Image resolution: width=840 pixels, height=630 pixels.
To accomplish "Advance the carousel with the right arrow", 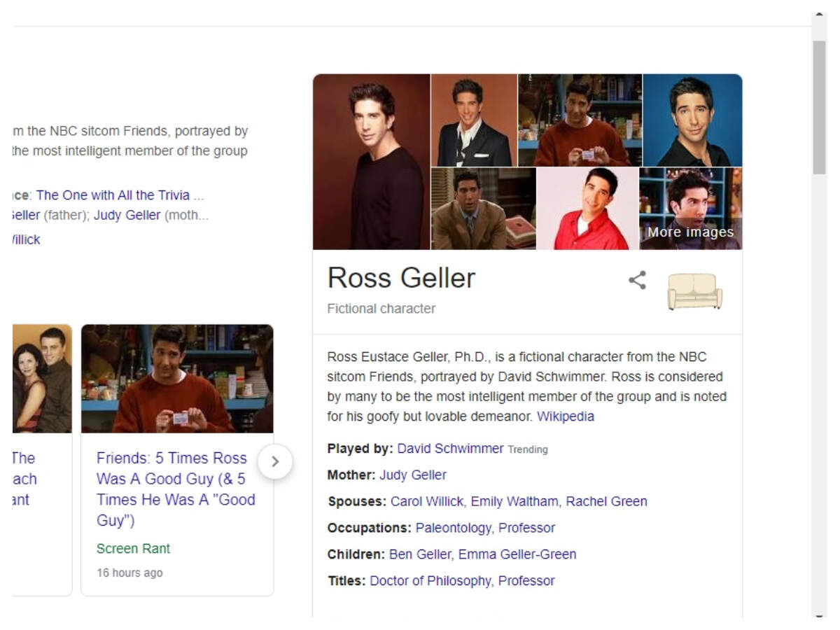I will click(275, 461).
